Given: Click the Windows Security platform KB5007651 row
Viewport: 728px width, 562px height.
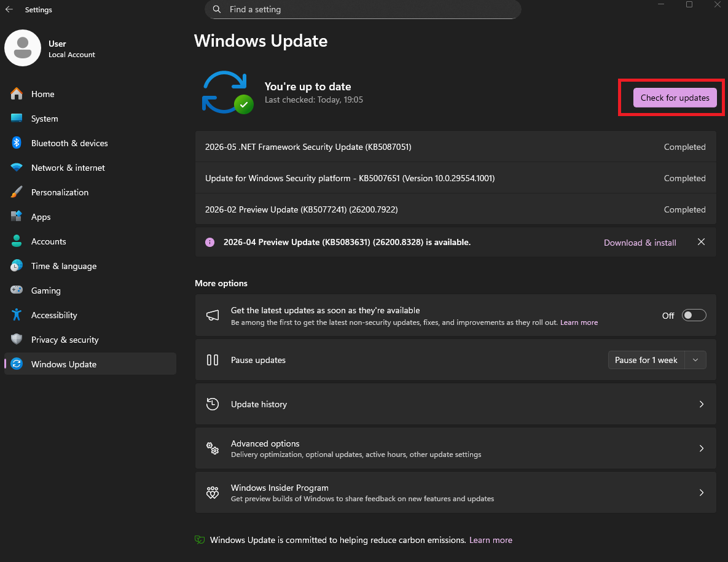Looking at the screenshot, I should pos(455,178).
